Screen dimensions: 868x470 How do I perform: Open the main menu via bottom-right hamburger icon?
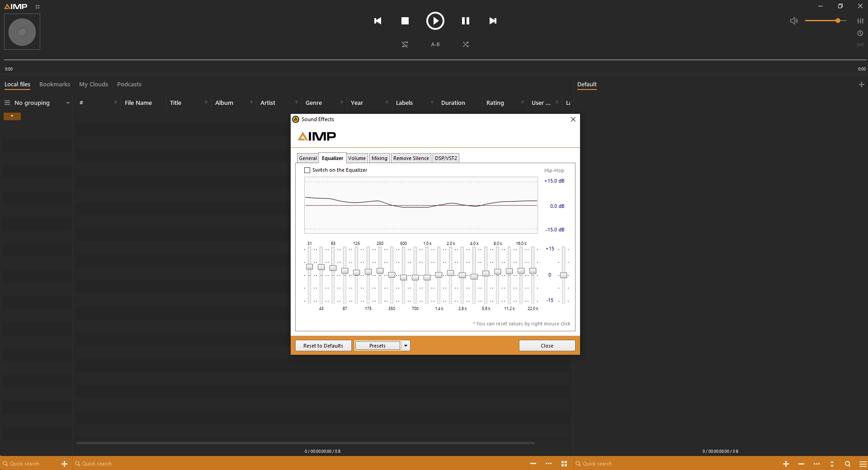point(863,464)
